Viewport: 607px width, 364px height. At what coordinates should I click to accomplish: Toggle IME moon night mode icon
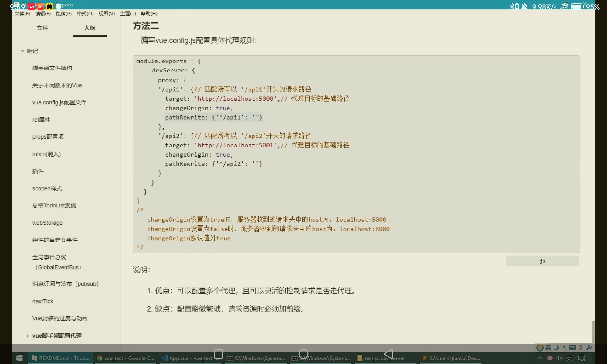point(556,348)
